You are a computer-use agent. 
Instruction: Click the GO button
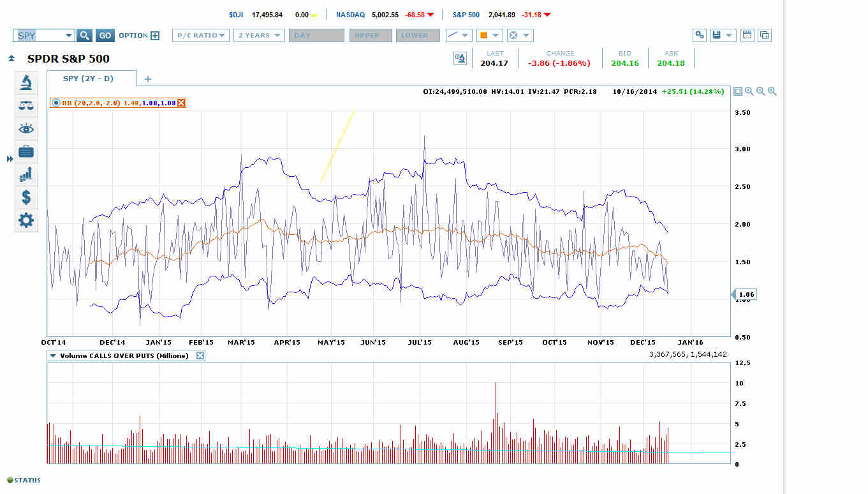(105, 36)
